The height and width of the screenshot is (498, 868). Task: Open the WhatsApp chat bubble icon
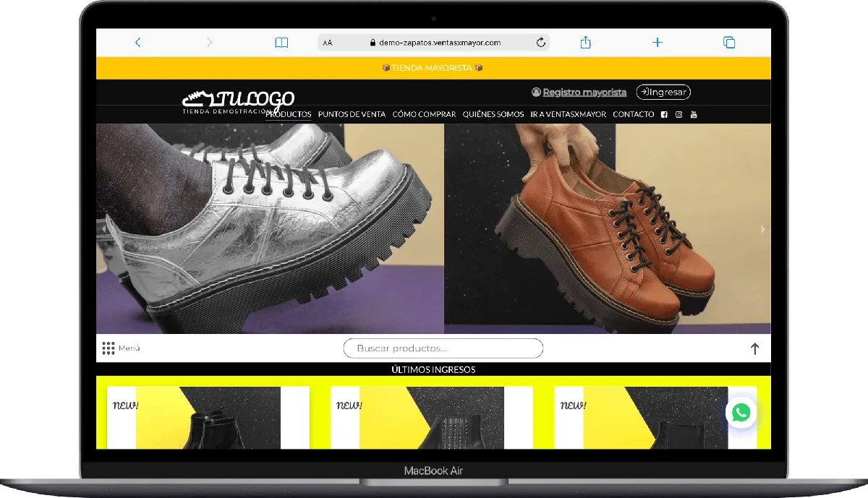pyautogui.click(x=741, y=413)
